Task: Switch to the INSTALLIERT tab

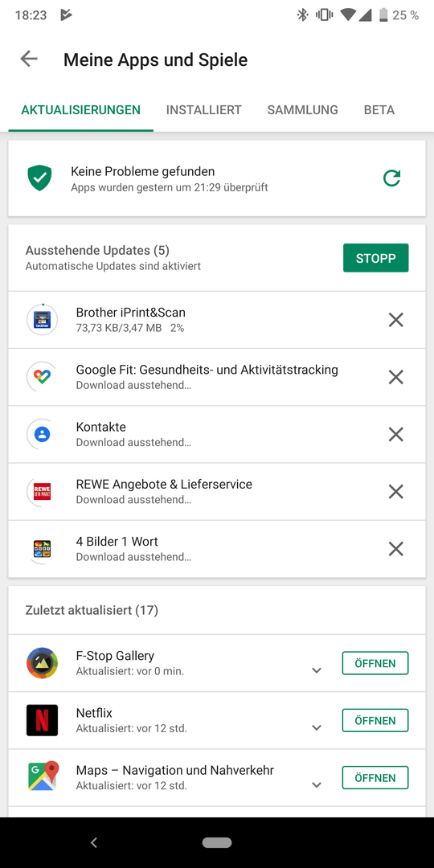Action: pos(203,109)
